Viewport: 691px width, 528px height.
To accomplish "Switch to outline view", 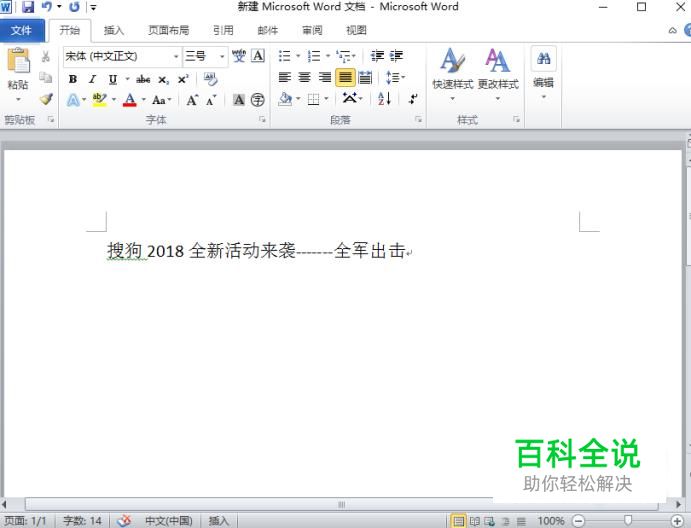I will pos(506,521).
